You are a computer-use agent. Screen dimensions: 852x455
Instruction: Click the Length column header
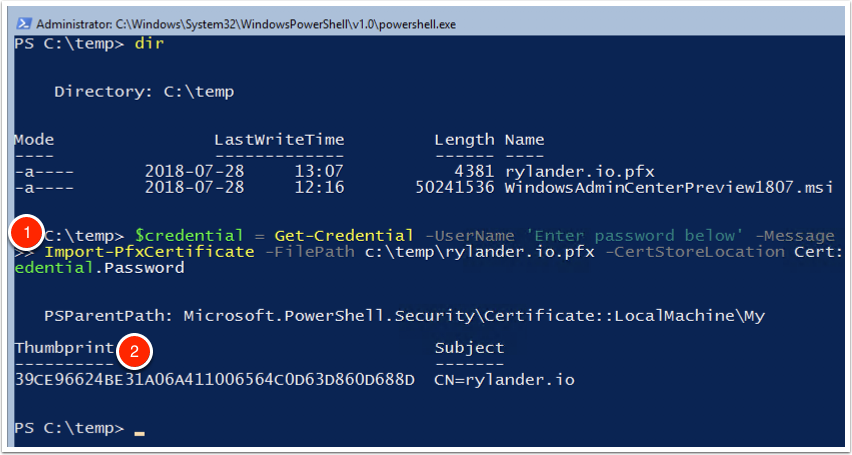465,140
